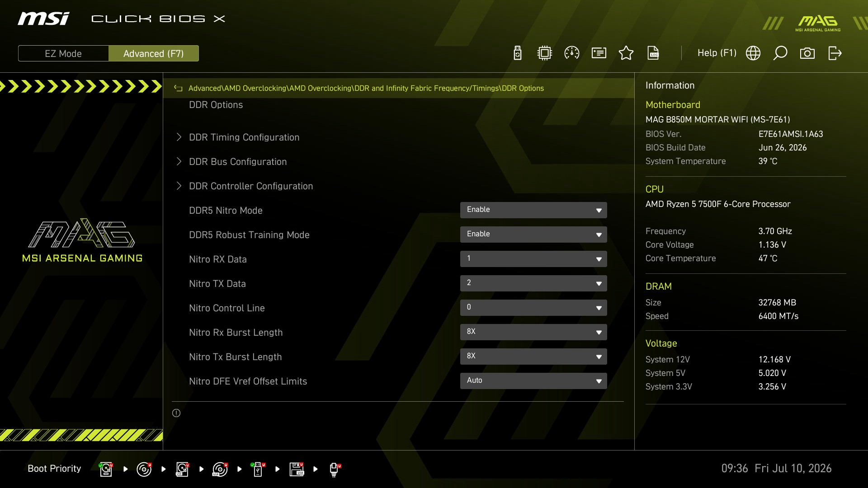Click the info circle icon below settings
This screenshot has height=488, width=868.
click(176, 413)
